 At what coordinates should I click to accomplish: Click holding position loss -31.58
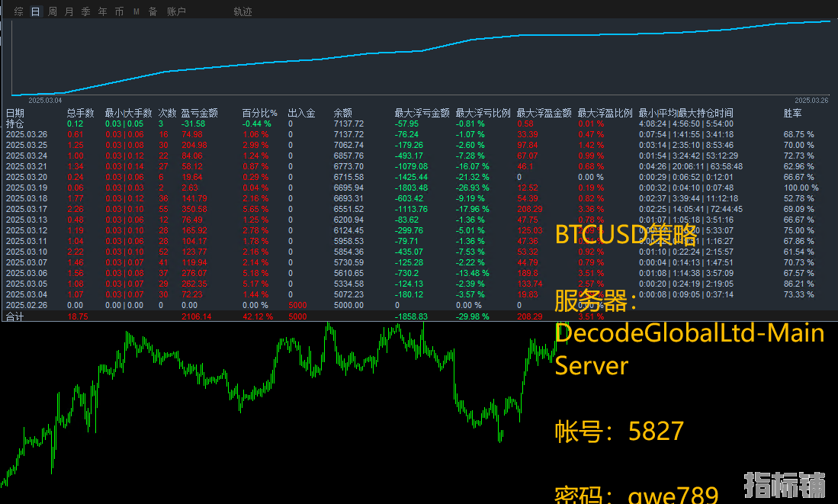point(194,124)
